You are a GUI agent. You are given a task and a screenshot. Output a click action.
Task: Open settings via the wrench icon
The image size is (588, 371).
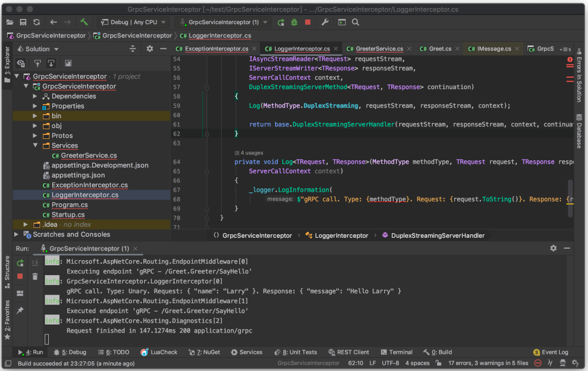(325, 22)
